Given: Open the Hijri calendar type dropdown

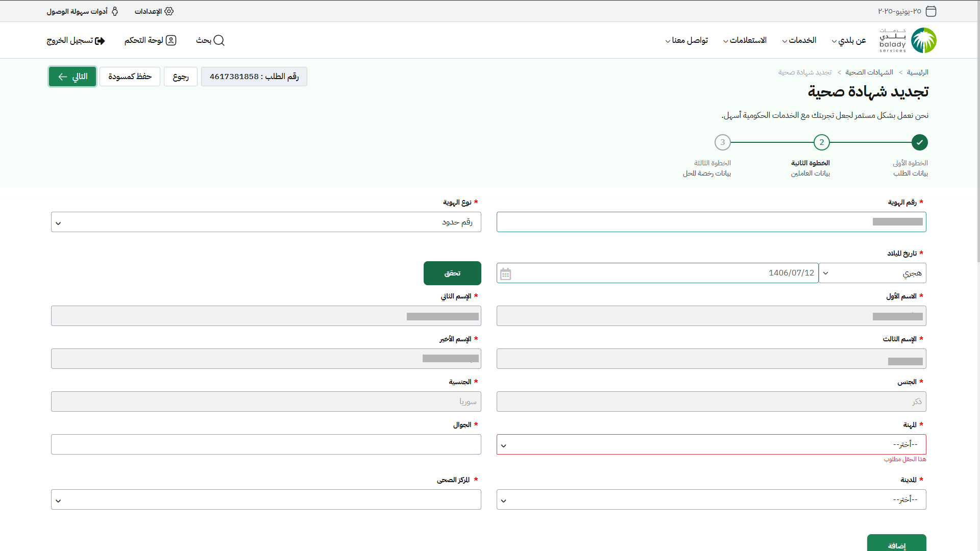Looking at the screenshot, I should click(x=872, y=273).
